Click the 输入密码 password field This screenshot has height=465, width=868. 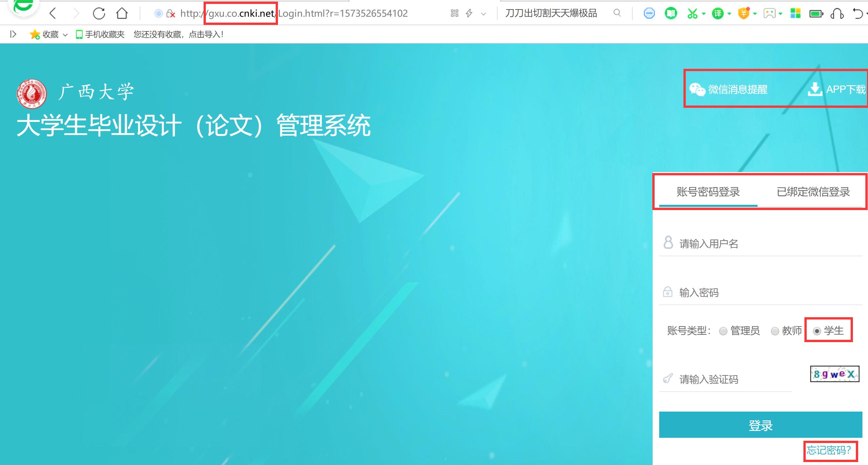[760, 292]
